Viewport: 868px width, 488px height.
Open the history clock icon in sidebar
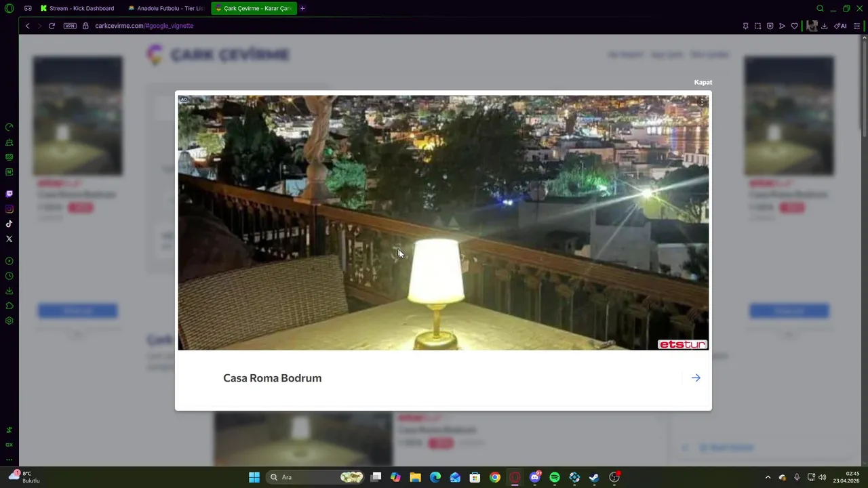click(9, 276)
